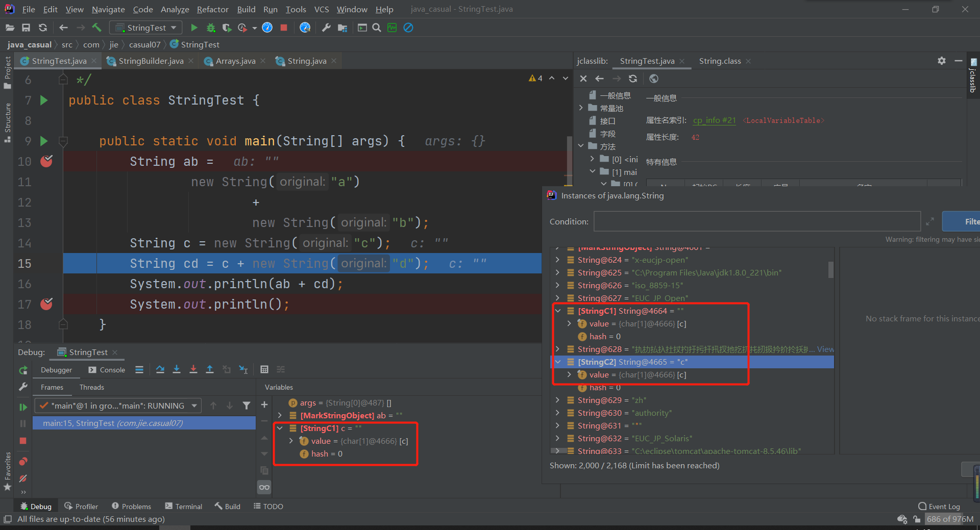Toggle breakpoint on line 17

tap(46, 304)
